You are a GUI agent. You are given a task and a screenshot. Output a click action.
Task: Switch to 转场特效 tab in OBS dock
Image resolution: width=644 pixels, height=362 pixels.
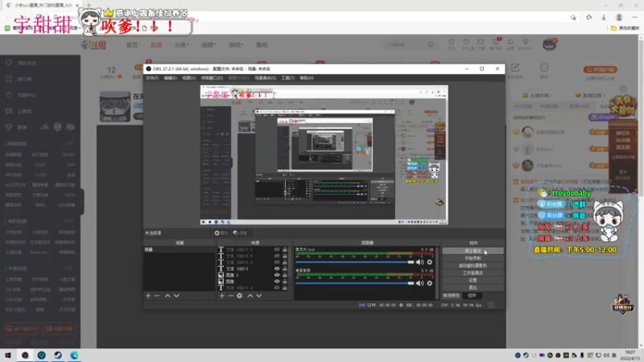tap(452, 295)
